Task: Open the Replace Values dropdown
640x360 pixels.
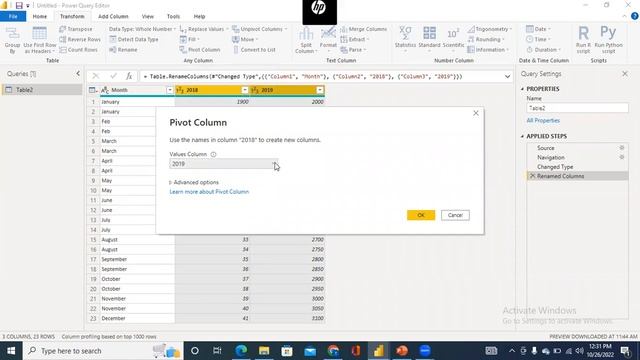Action: click(203, 29)
